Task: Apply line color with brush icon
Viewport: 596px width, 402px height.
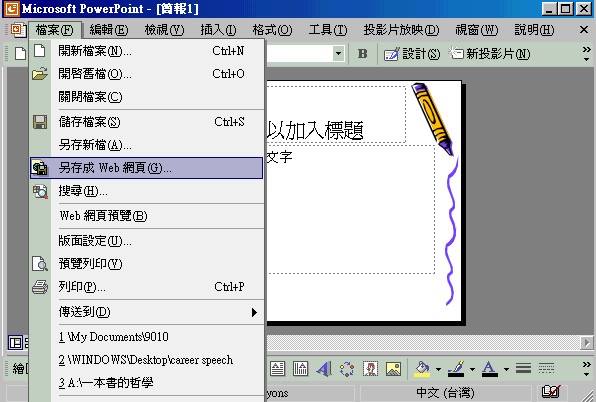Action: 456,369
